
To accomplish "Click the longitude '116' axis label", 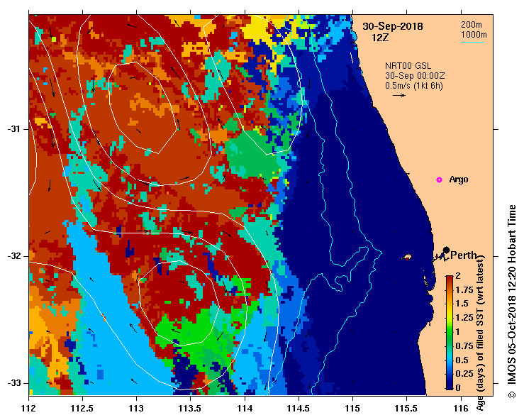I will [x=461, y=409].
